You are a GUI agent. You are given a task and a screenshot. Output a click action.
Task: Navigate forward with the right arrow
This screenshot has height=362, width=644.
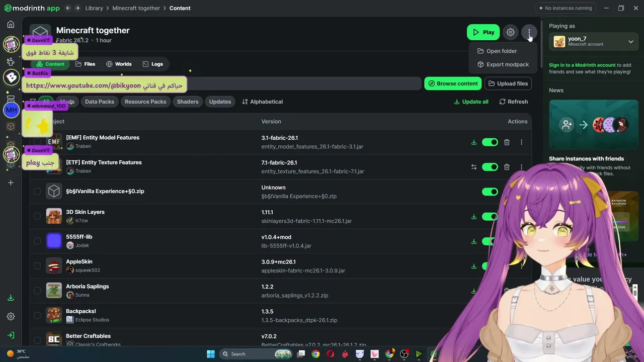pos(77,8)
